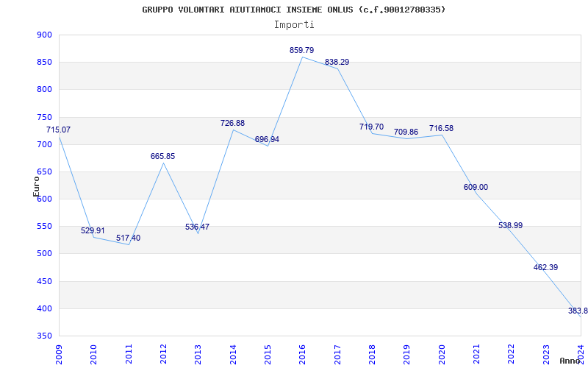This screenshot has width=588, height=368.
Task: Click the 800 y-axis tick label
Action: [x=45, y=90]
